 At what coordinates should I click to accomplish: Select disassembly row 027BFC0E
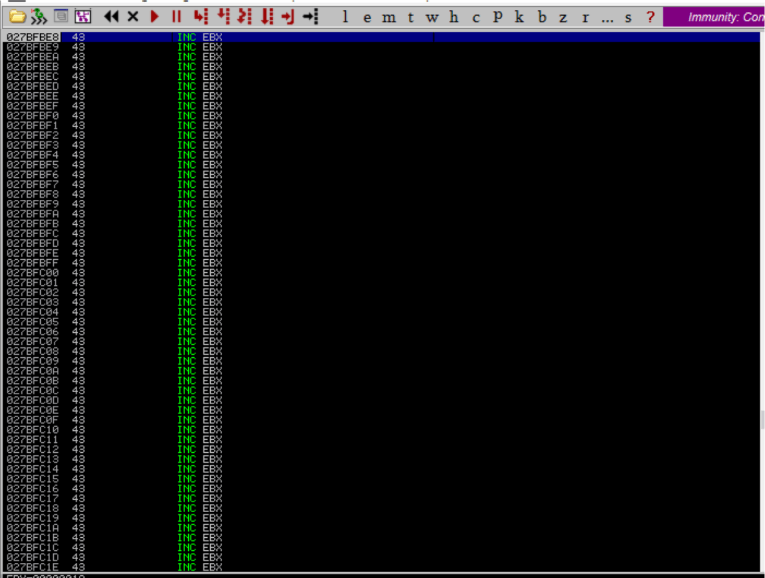382,410
